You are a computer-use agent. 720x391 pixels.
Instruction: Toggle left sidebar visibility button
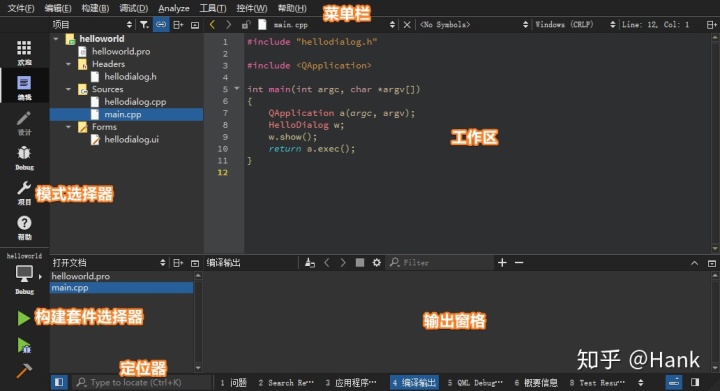pyautogui.click(x=59, y=382)
